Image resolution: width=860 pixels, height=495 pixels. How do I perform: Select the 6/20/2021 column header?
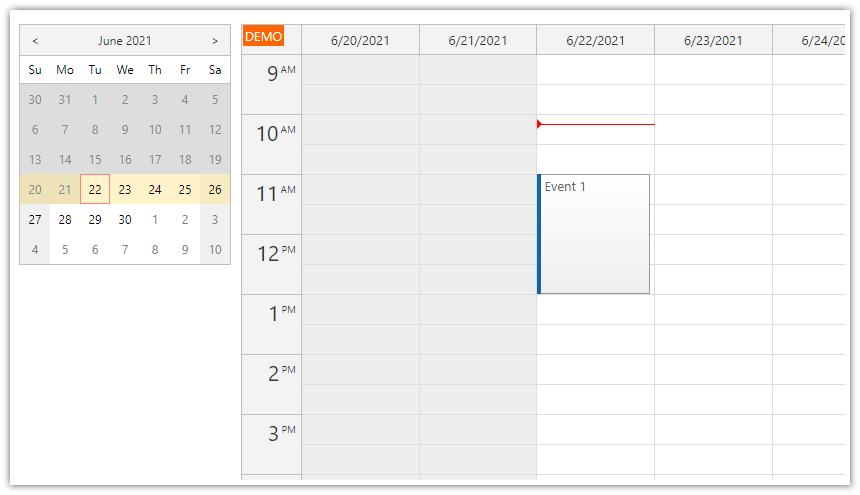coord(360,41)
